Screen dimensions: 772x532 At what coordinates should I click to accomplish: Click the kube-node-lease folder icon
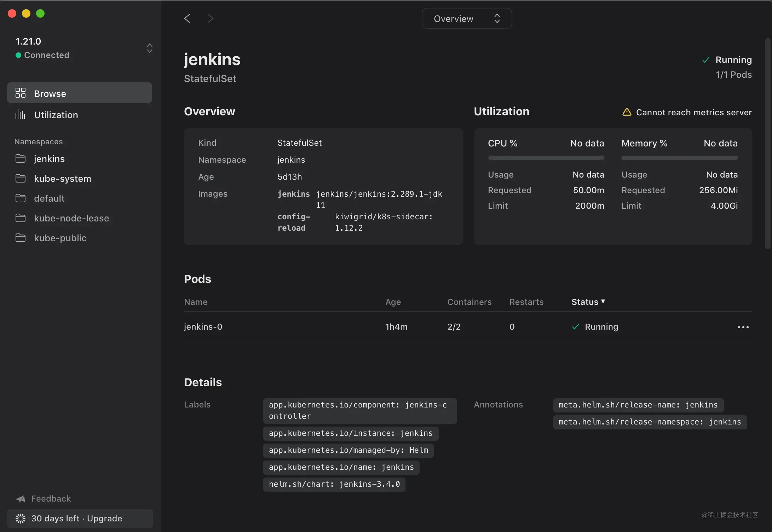point(21,218)
